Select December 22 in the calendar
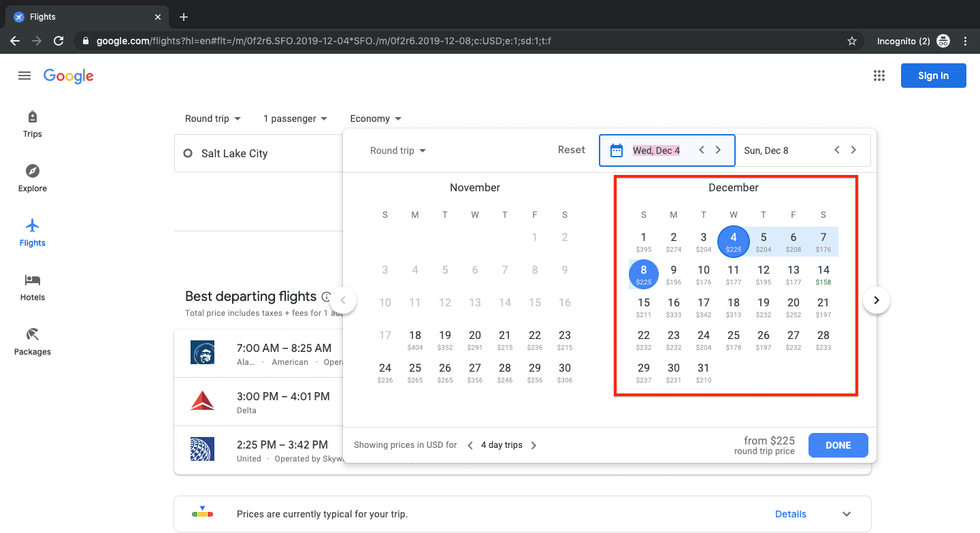980x533 pixels. 644,339
